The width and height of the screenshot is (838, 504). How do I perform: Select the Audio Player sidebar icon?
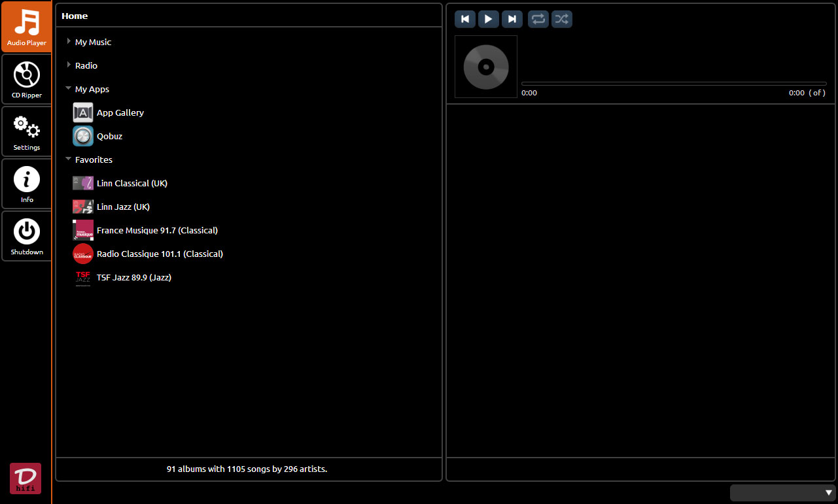27,27
